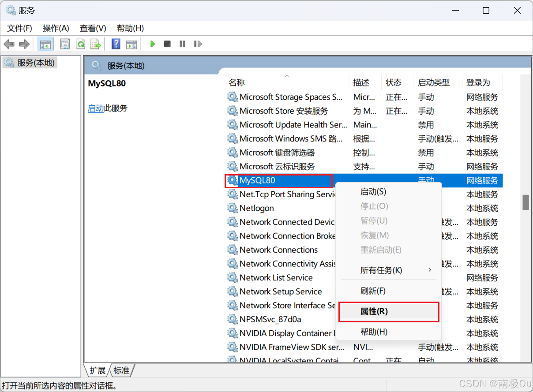Click the Stop Service square icon

click(167, 44)
